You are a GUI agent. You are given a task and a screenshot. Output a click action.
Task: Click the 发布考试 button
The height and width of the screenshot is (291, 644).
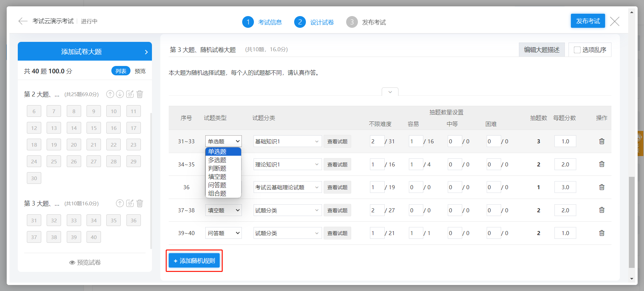coord(588,21)
